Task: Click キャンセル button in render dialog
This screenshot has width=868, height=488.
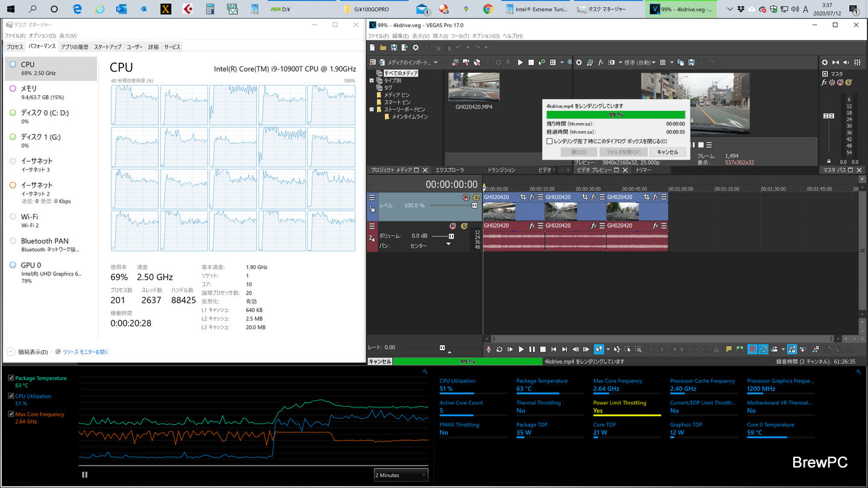Action: (x=667, y=152)
